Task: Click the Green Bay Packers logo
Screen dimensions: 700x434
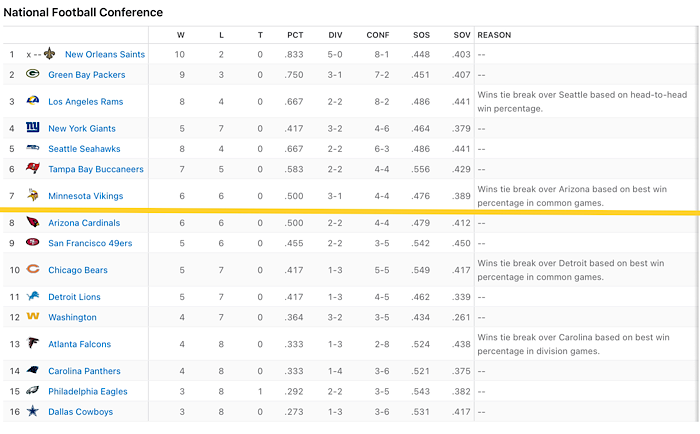Action: click(33, 74)
